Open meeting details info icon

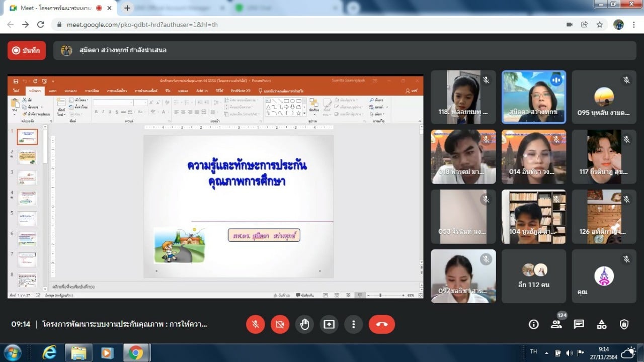pos(534,324)
